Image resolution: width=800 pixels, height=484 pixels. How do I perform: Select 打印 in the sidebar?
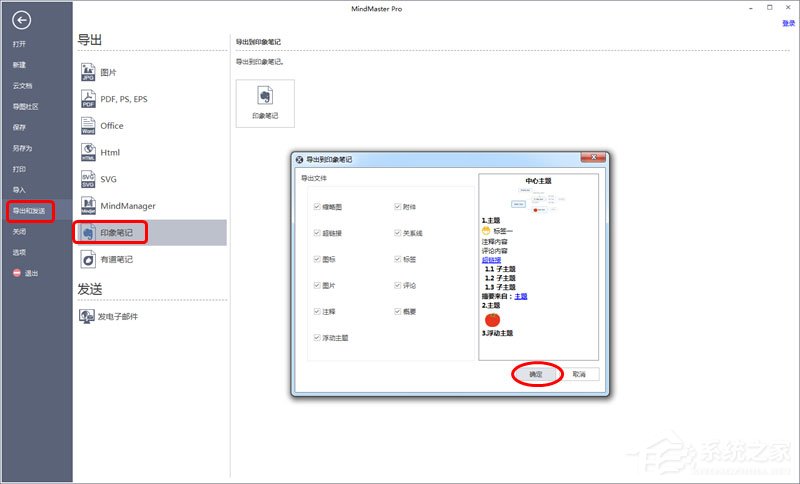(19, 169)
